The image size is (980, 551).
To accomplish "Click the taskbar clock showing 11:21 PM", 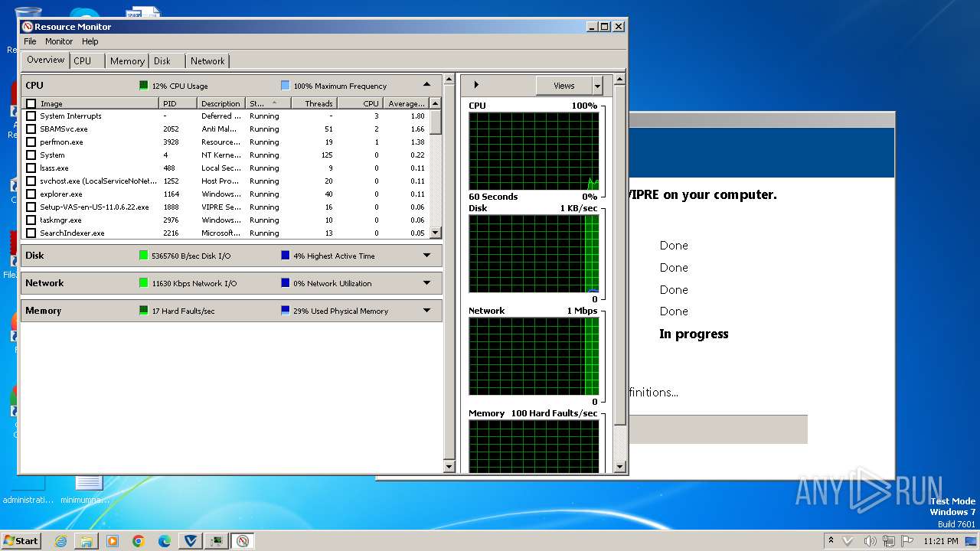I will (x=941, y=541).
